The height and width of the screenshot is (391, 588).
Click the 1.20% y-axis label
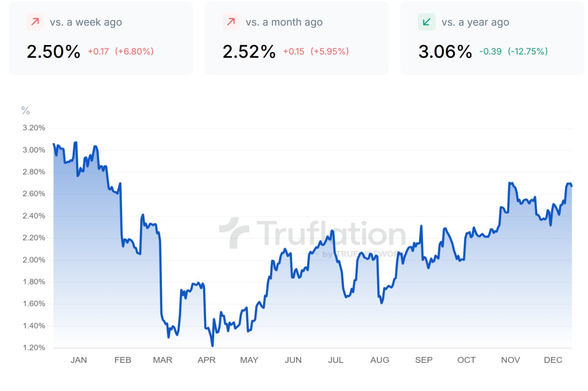[x=34, y=348]
